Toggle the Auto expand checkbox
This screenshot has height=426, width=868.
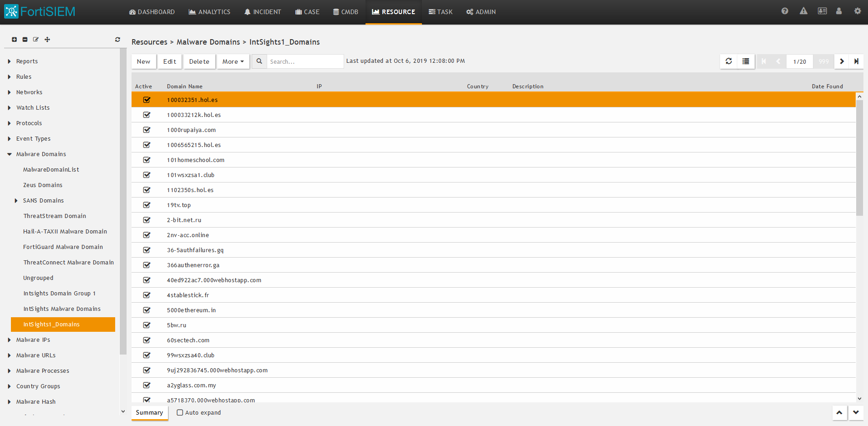[180, 413]
